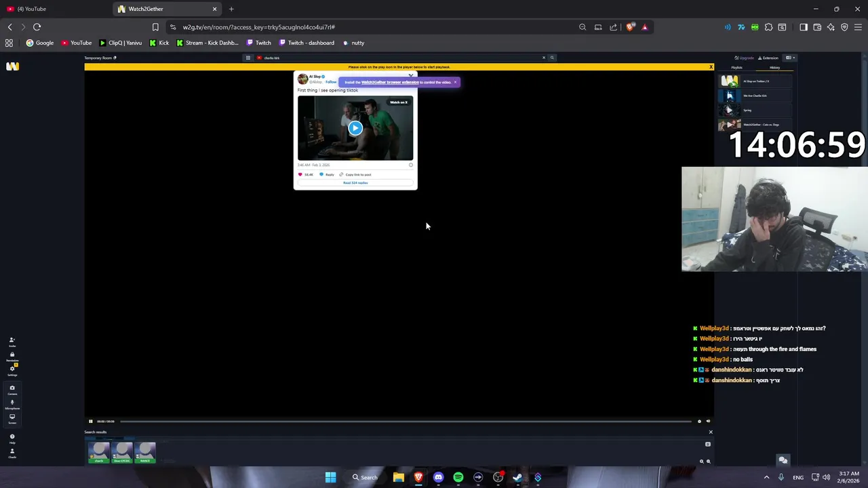This screenshot has width=868, height=488.
Task: Open the nutty bookmark
Action: [353, 43]
